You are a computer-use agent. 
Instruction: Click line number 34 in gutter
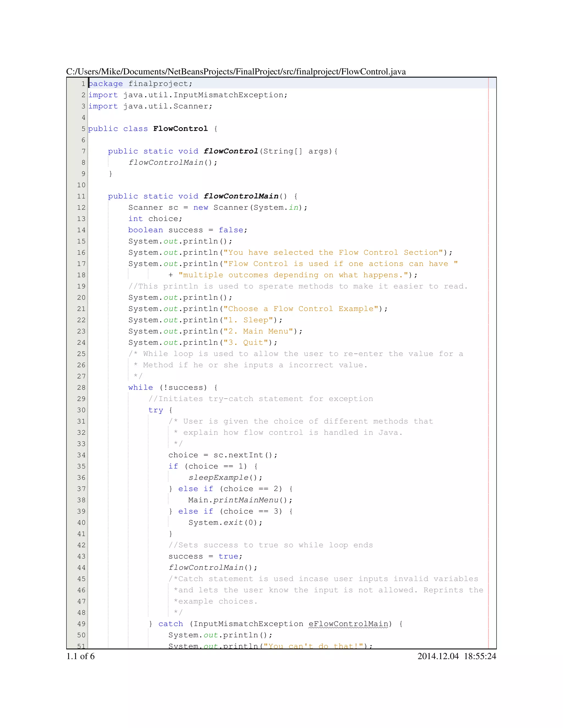tap(81, 455)
